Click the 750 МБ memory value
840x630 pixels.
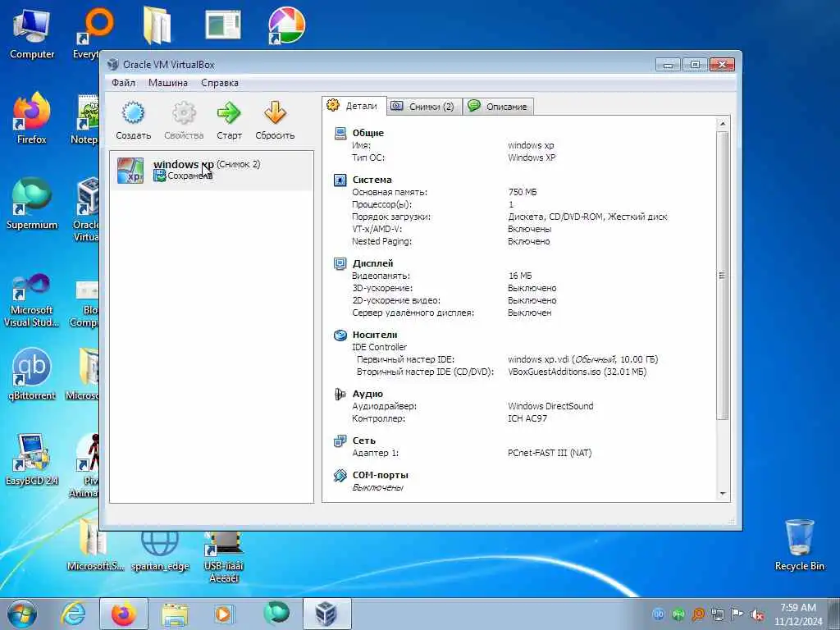[x=523, y=192]
